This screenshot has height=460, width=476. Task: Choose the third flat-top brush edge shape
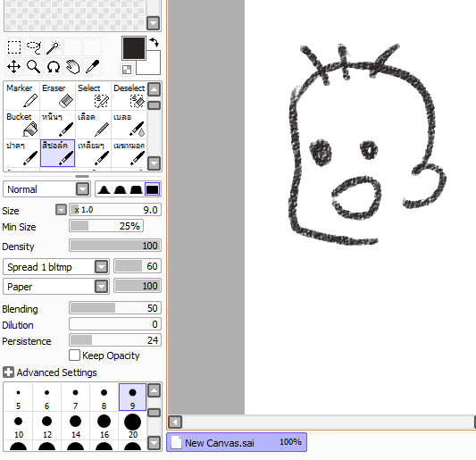[136, 189]
